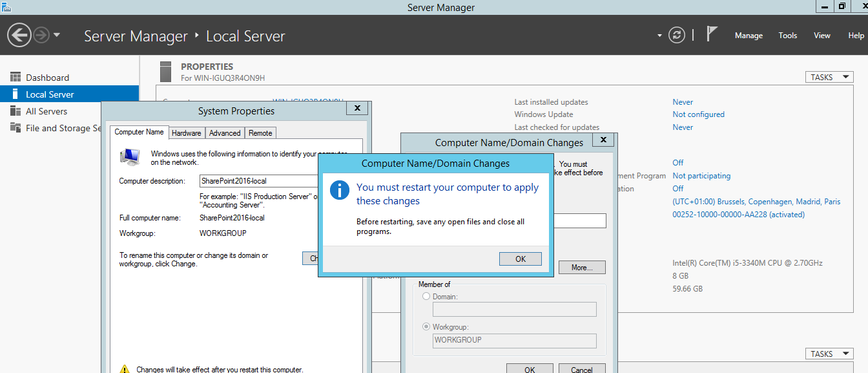This screenshot has width=868, height=373.
Task: Click the Intel Core i5-3340M processor text
Action: coord(747,263)
